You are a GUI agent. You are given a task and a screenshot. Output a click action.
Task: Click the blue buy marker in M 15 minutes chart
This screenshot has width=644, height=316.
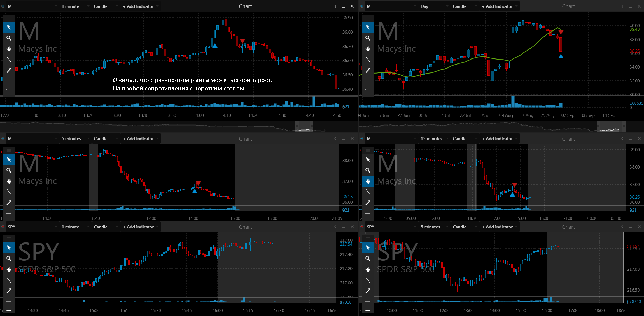pyautogui.click(x=513, y=194)
